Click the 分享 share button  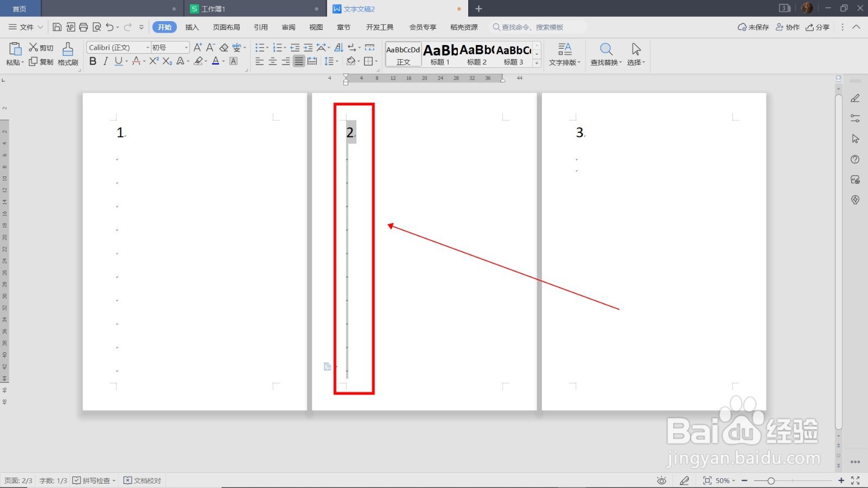[818, 27]
